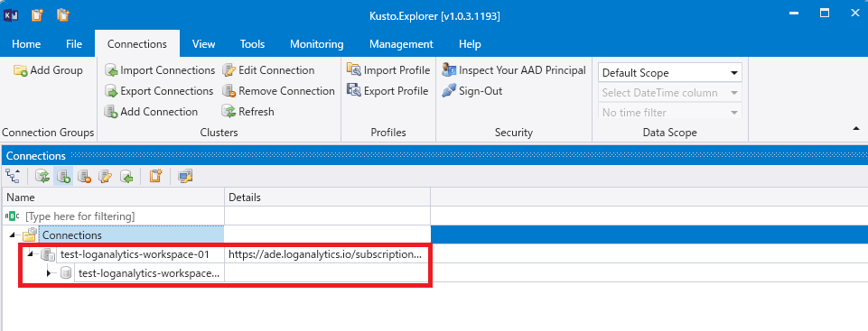The height and width of the screenshot is (331, 868).
Task: Select the Connections ribbon tab
Action: tap(137, 44)
